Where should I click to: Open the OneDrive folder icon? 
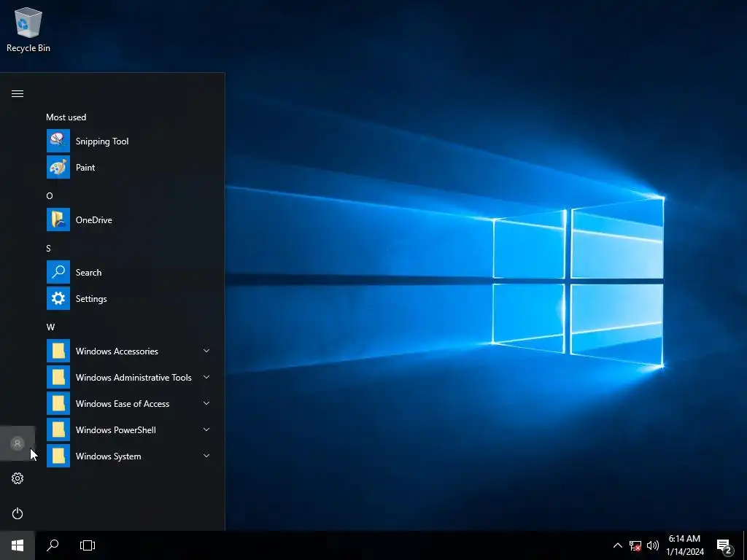(x=58, y=219)
